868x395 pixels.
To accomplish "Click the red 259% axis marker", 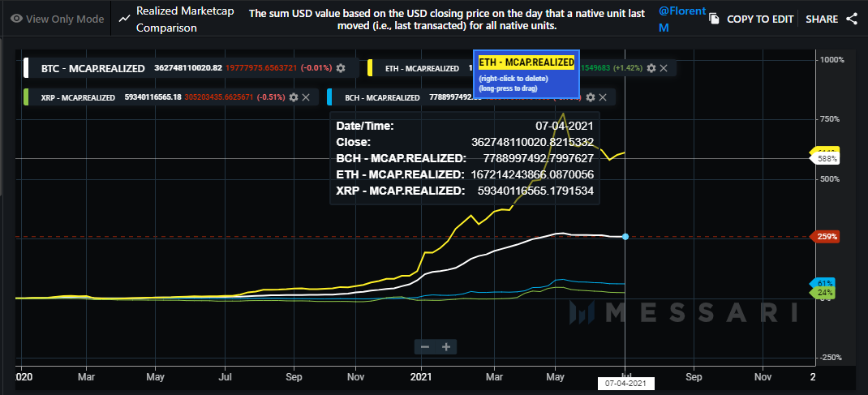I will tap(825, 237).
